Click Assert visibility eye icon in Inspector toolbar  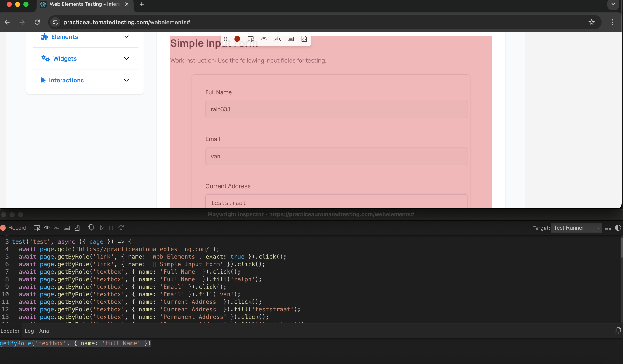(47, 228)
